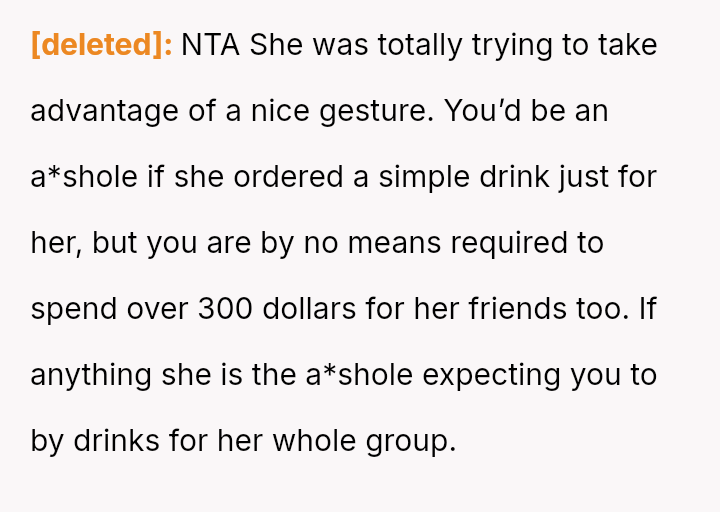
Task: Click 'a*shole' before 'if she ordered'
Action: [x=84, y=177]
